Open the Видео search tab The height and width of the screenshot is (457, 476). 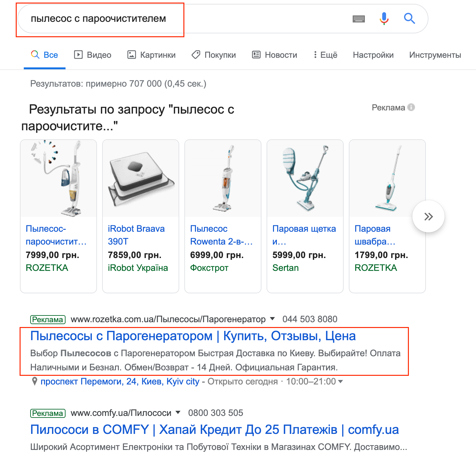click(x=93, y=55)
